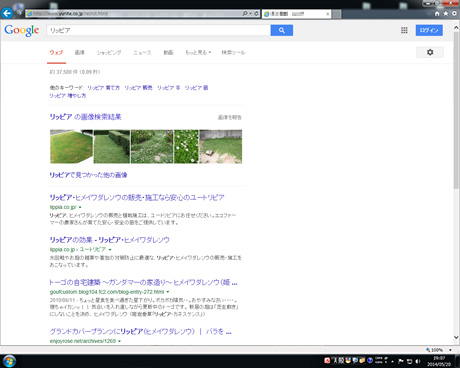Viewport: 460px width, 368px height.
Task: Click the Action Center flag tray icon
Action: click(401, 361)
